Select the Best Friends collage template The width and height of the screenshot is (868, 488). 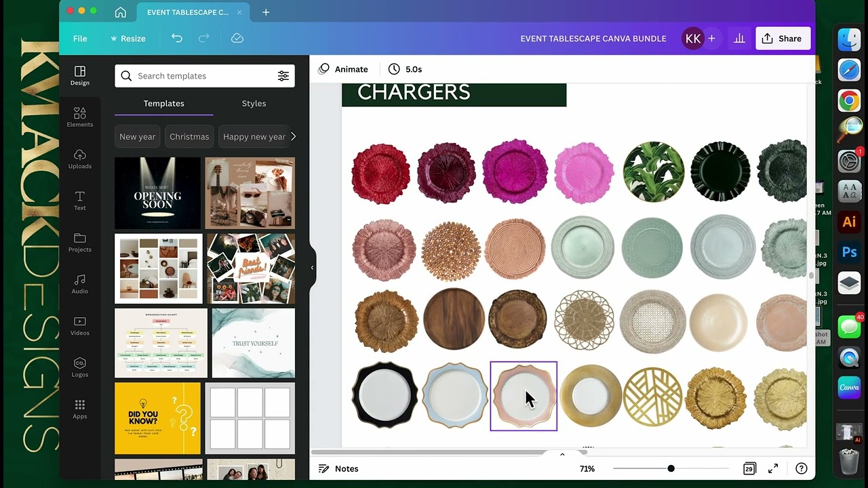[x=251, y=268]
